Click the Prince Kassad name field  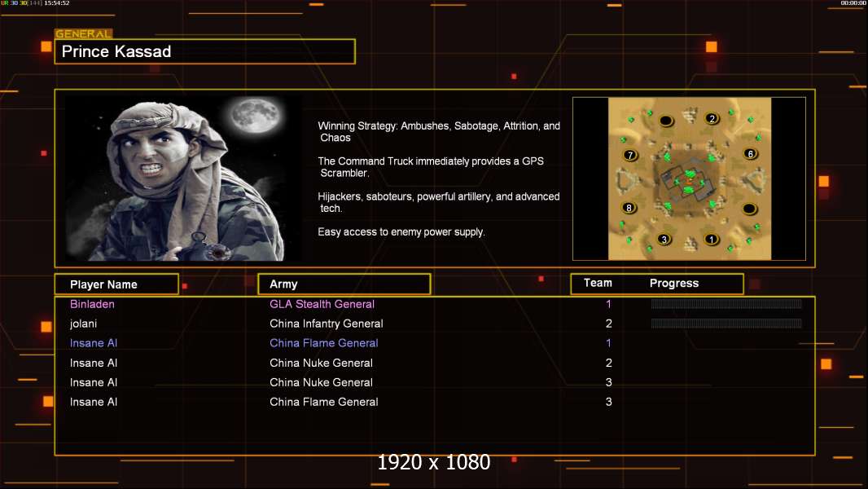click(205, 51)
